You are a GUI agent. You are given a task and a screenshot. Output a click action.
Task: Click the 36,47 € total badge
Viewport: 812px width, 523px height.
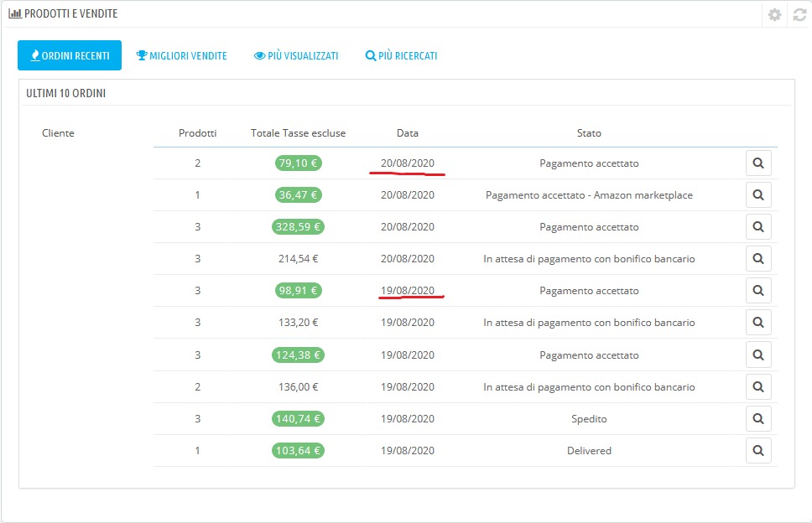pos(299,195)
